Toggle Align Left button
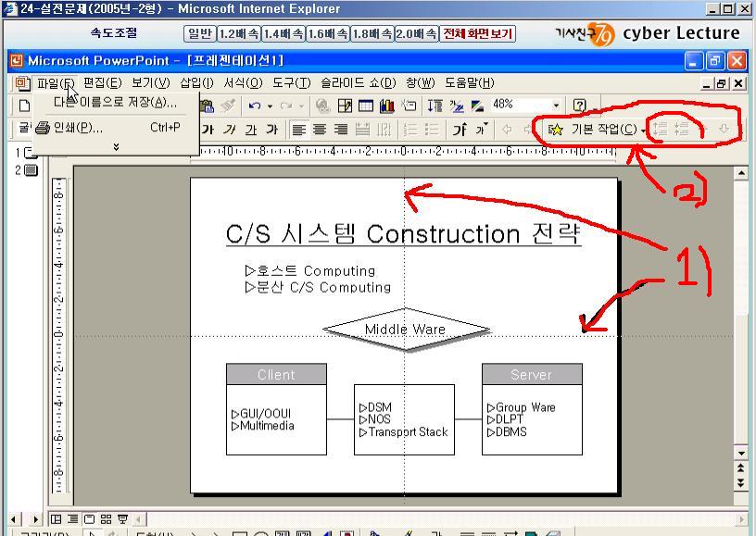The width and height of the screenshot is (756, 536). 299,130
